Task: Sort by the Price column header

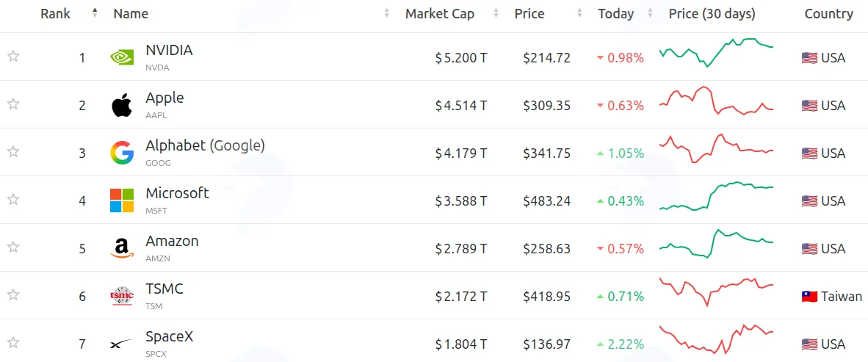Action: click(529, 14)
